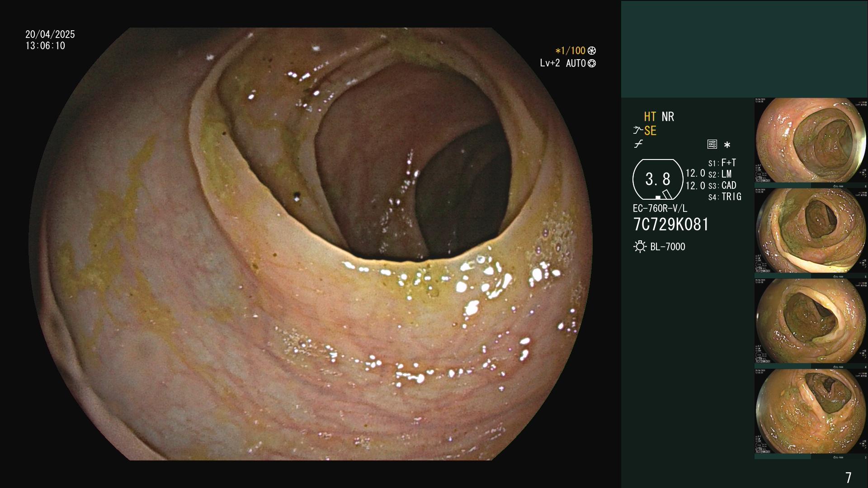Open the settings sliders icon
This screenshot has width=868, height=488.
[x=712, y=145]
